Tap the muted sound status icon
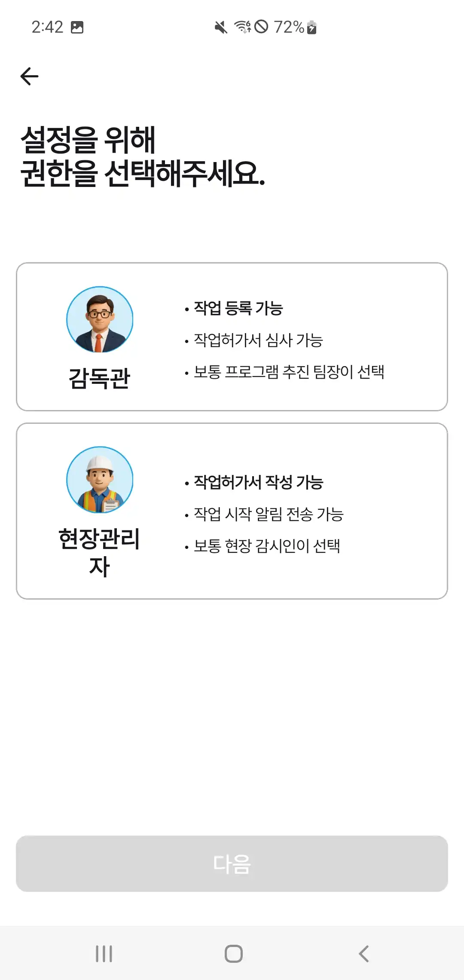The image size is (464, 980). 221,28
